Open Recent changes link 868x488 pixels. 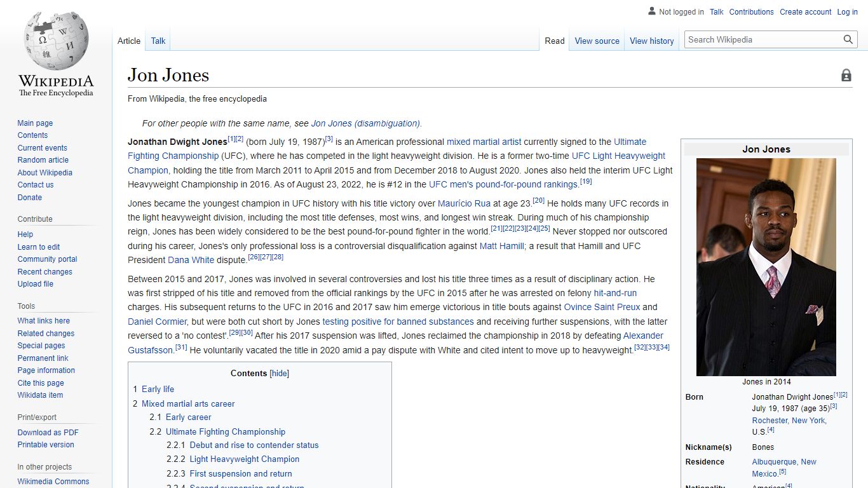click(x=45, y=272)
